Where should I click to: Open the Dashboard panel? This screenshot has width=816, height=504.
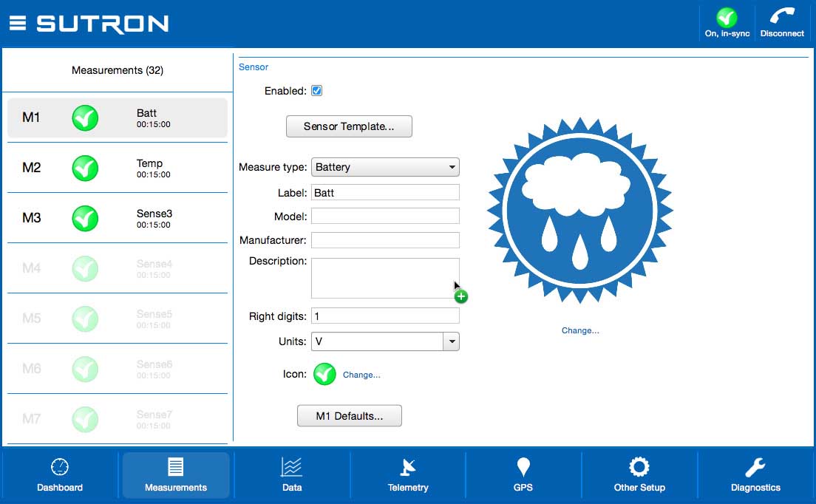(x=59, y=475)
